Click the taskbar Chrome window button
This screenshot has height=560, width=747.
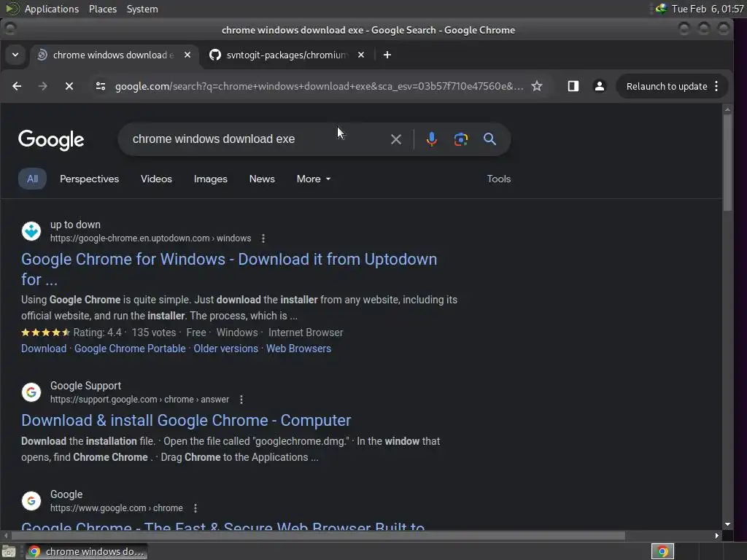pos(87,551)
